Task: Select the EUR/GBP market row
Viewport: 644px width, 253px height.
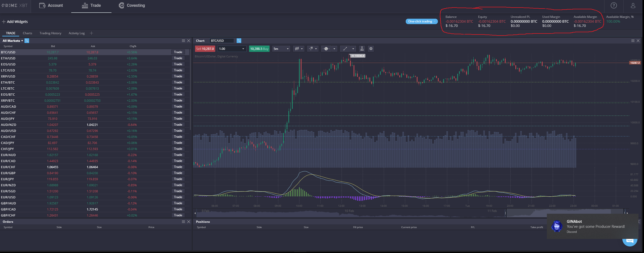Action: coord(94,173)
